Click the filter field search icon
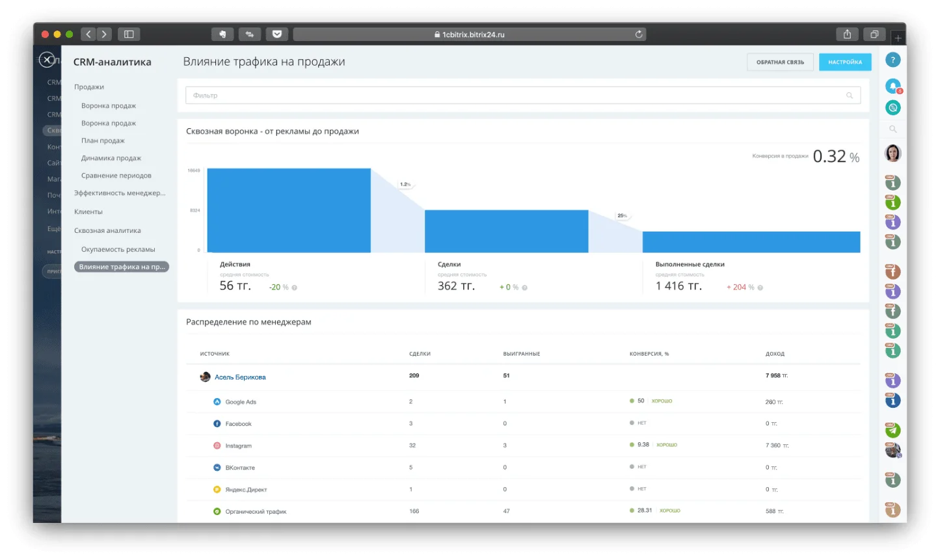 849,96
